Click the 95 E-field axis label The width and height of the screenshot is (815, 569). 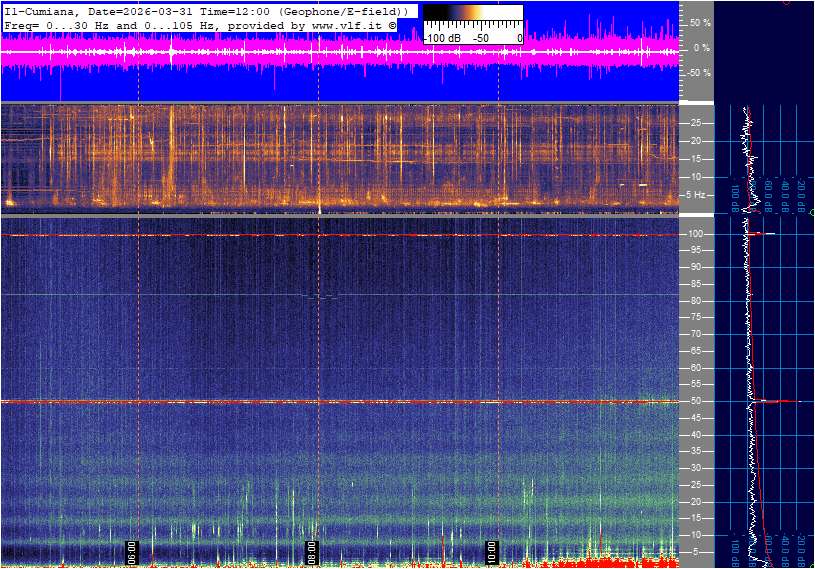coord(695,250)
